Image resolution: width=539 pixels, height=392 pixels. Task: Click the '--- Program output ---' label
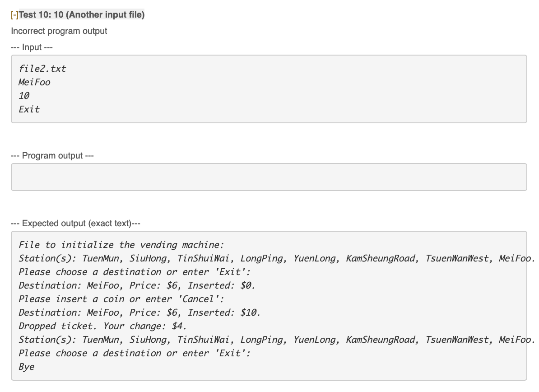[52, 155]
